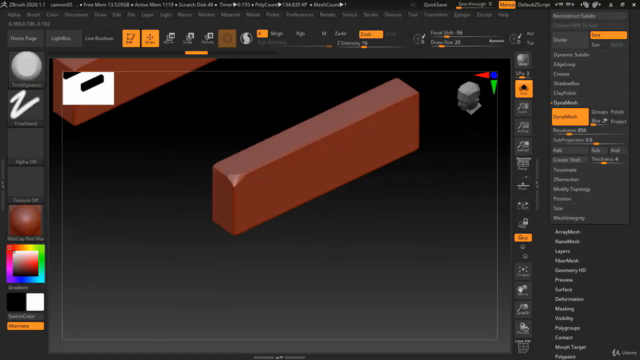Open the Stroke menu
The image size is (640, 360).
coord(371,15)
